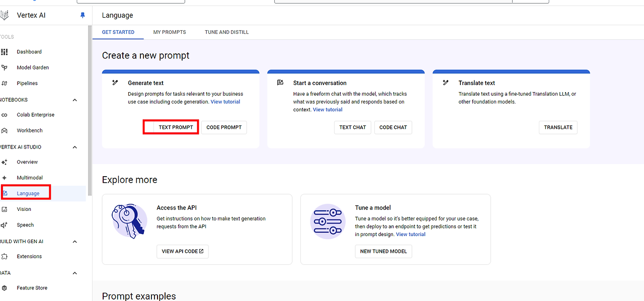Click the Code Prompt button
This screenshot has width=644, height=301.
coord(224,127)
